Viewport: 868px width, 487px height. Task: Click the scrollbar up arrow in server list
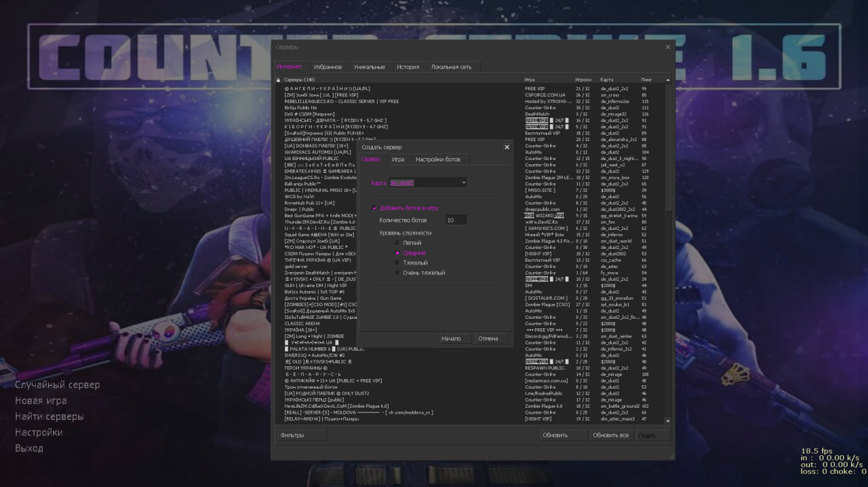[668, 80]
